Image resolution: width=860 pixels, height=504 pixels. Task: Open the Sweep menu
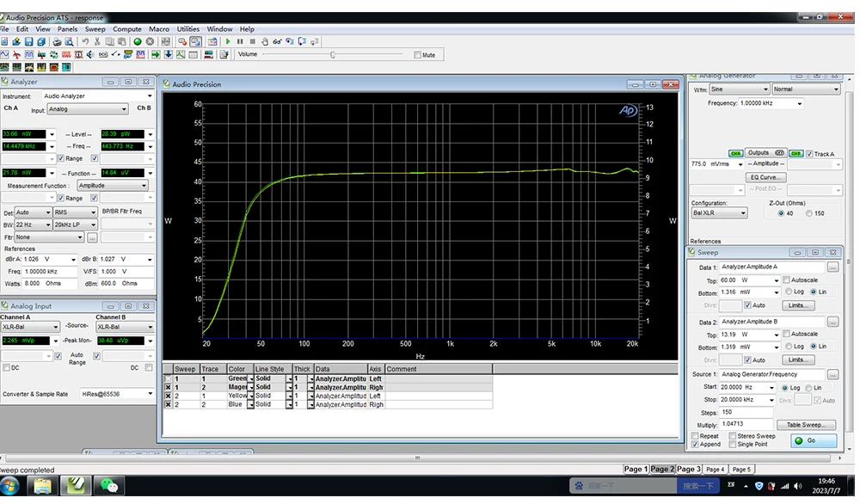[x=95, y=29]
